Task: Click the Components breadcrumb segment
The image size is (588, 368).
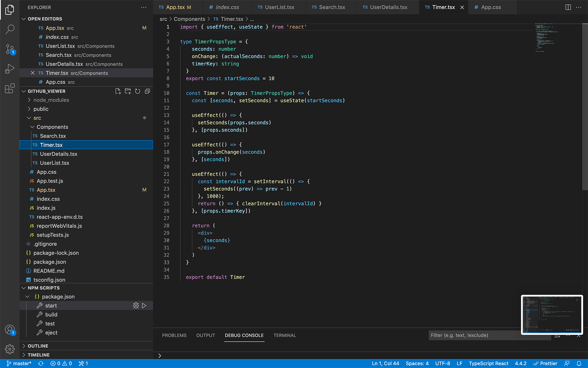Action: [189, 19]
